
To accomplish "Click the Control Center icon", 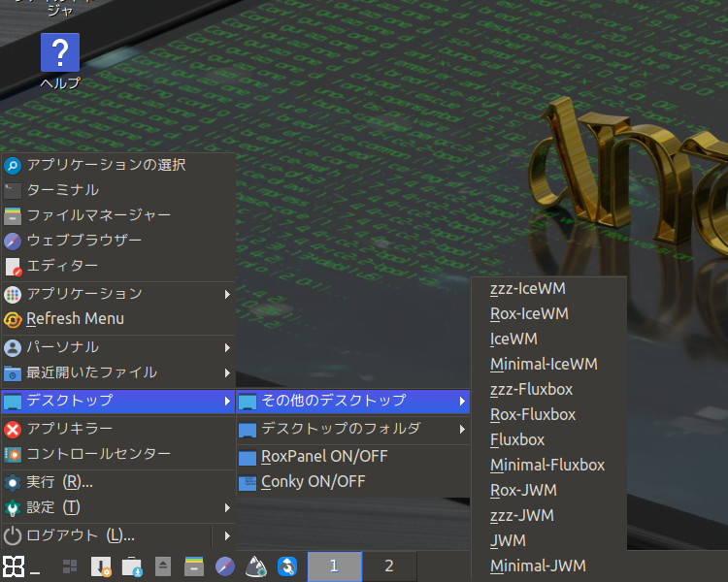I will (x=13, y=454).
